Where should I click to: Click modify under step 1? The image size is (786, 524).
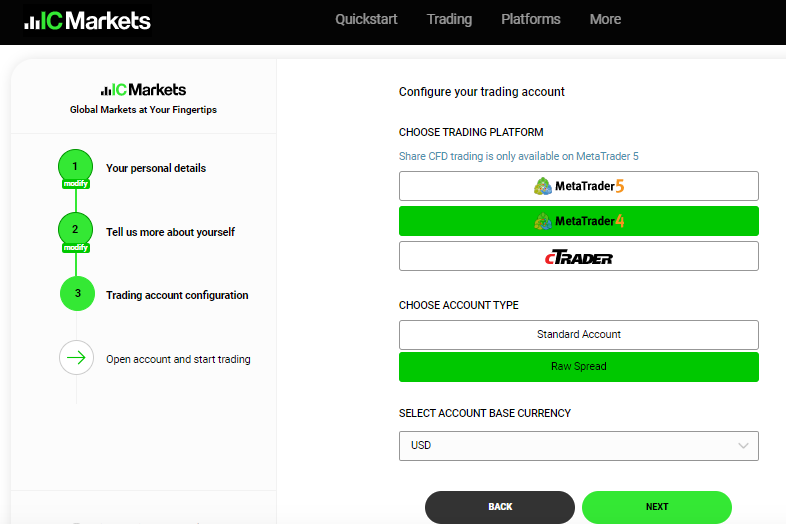(76, 184)
